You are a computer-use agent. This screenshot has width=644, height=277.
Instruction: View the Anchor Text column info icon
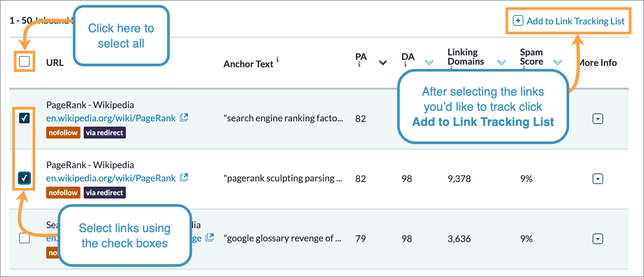pyautogui.click(x=278, y=60)
